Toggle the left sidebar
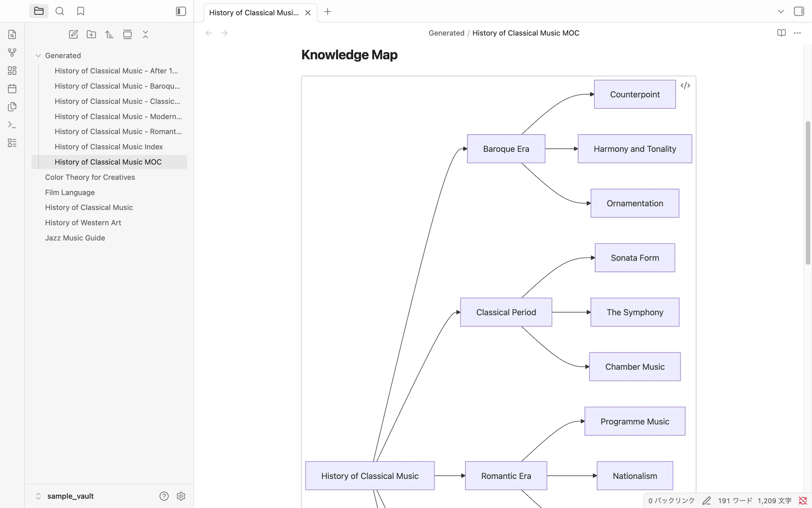Viewport: 812px width, 508px height. 181,12
